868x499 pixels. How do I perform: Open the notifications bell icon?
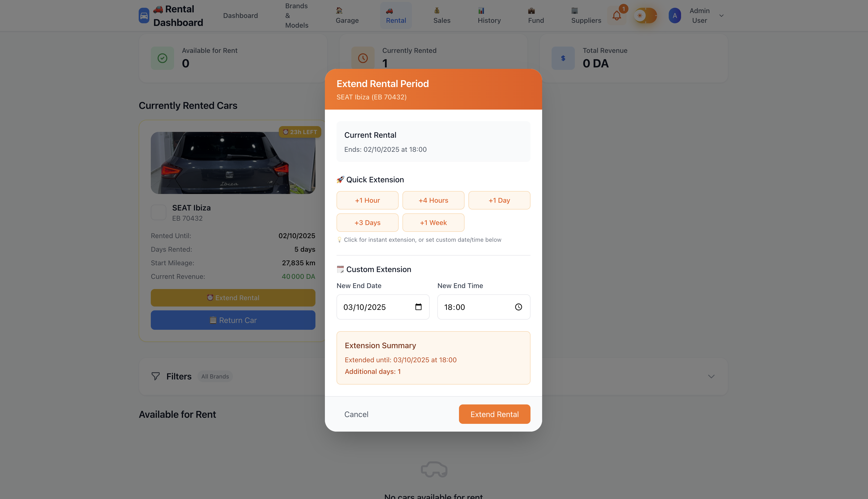click(x=617, y=16)
